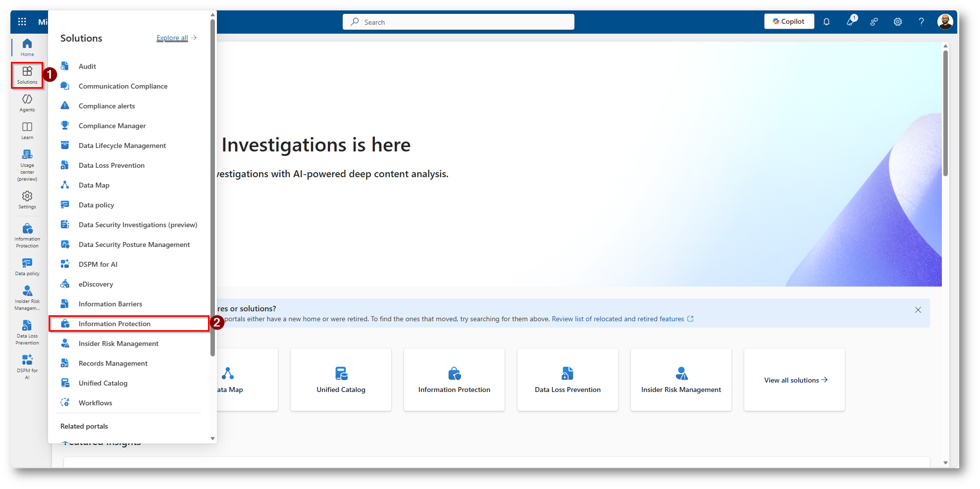Click View all solutions card

click(x=794, y=380)
